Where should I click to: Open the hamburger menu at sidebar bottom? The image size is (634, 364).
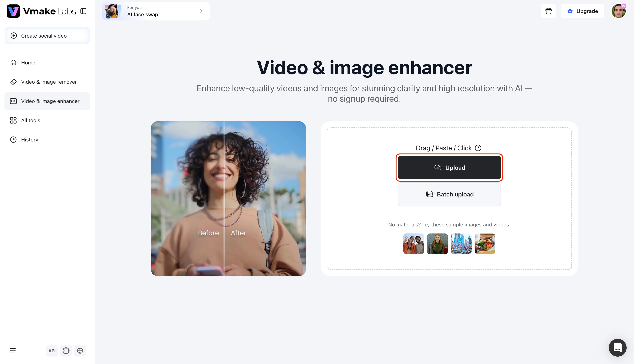tap(13, 351)
